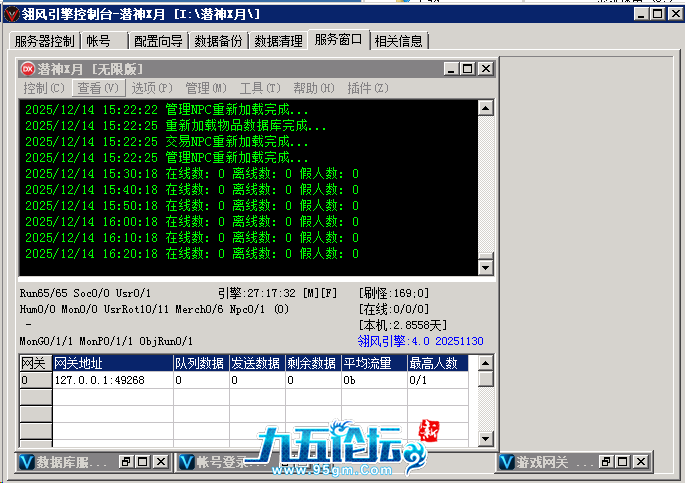This screenshot has height=483, width=685.
Task: Click gateway table scrollbar up arrow
Action: 486,363
